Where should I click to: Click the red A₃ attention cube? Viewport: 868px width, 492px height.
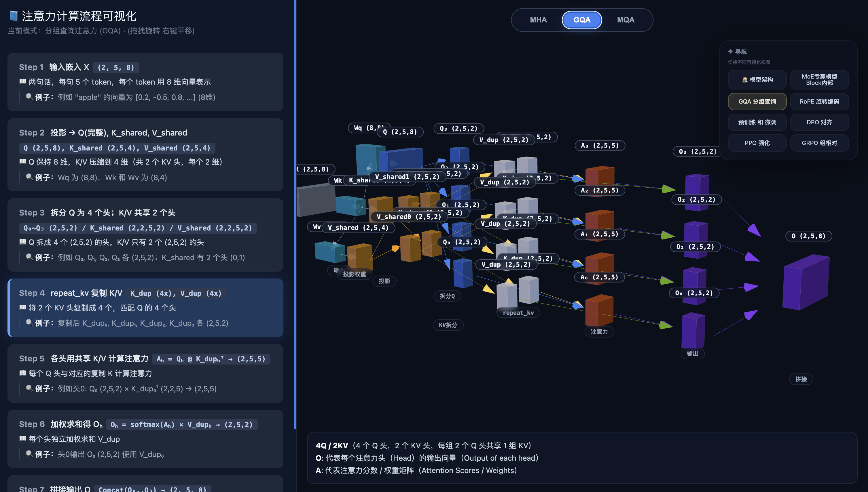(600, 176)
